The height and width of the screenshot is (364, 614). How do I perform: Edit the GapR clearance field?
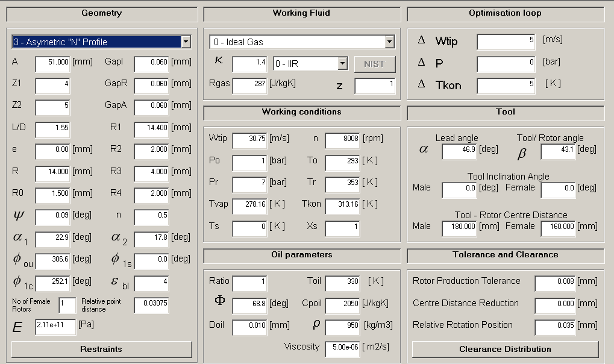[152, 86]
